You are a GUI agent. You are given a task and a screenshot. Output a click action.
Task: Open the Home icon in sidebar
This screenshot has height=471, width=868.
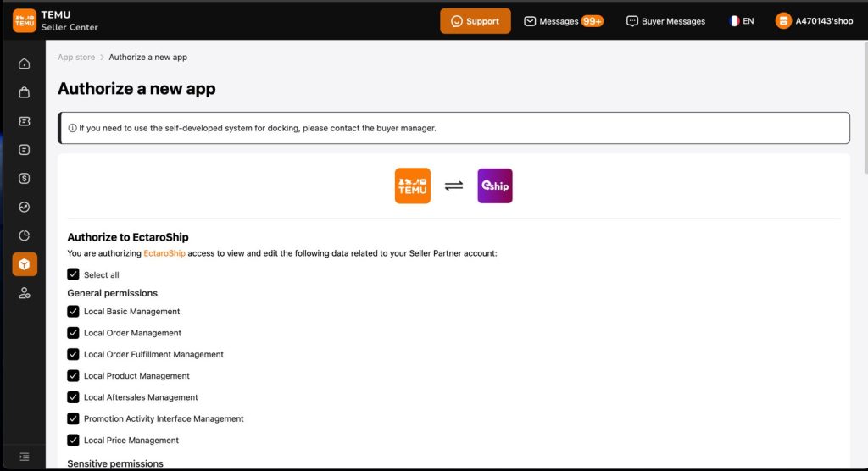click(24, 64)
